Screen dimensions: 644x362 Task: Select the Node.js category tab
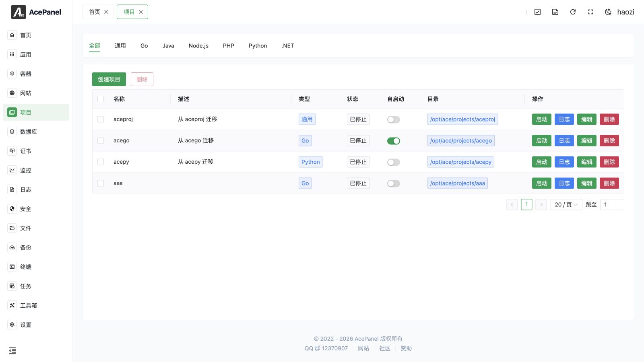[198, 46]
